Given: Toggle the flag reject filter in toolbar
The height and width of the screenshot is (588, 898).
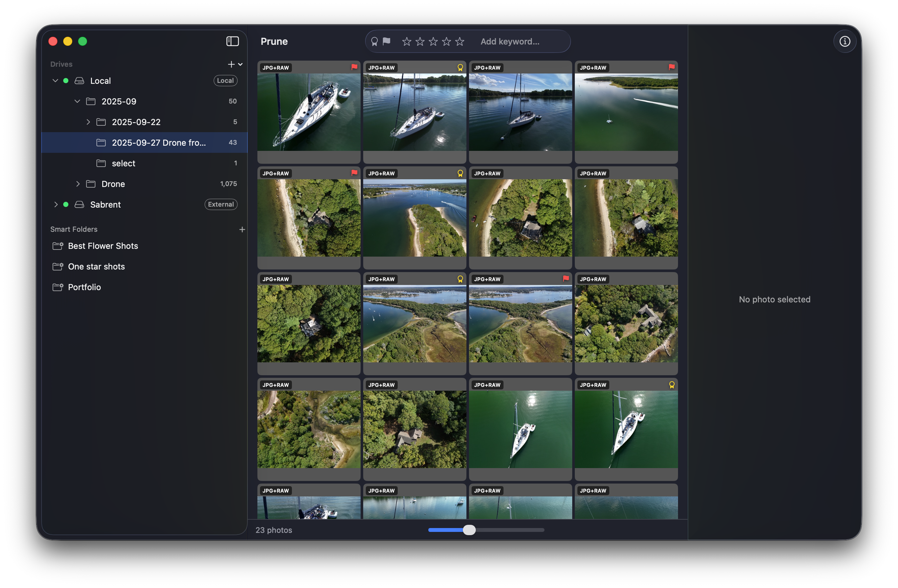Looking at the screenshot, I should [386, 41].
